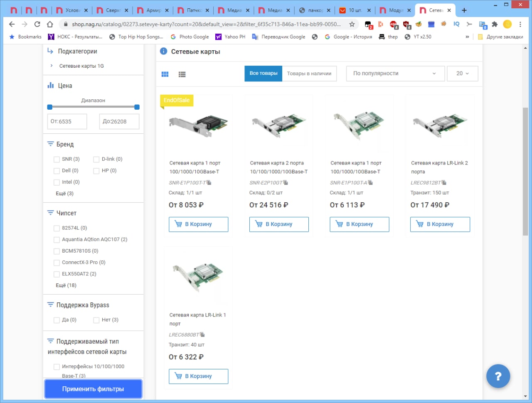Go to the browser home page
The width and height of the screenshot is (532, 403).
(x=50, y=24)
